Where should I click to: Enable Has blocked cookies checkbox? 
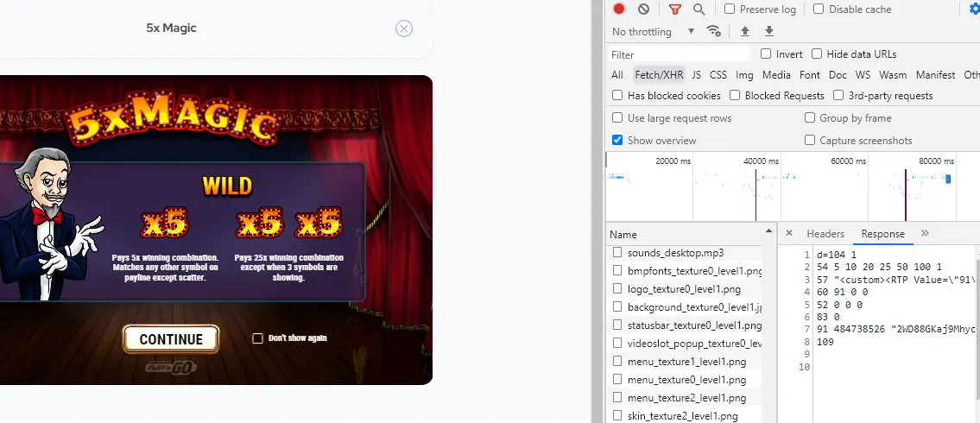click(617, 95)
